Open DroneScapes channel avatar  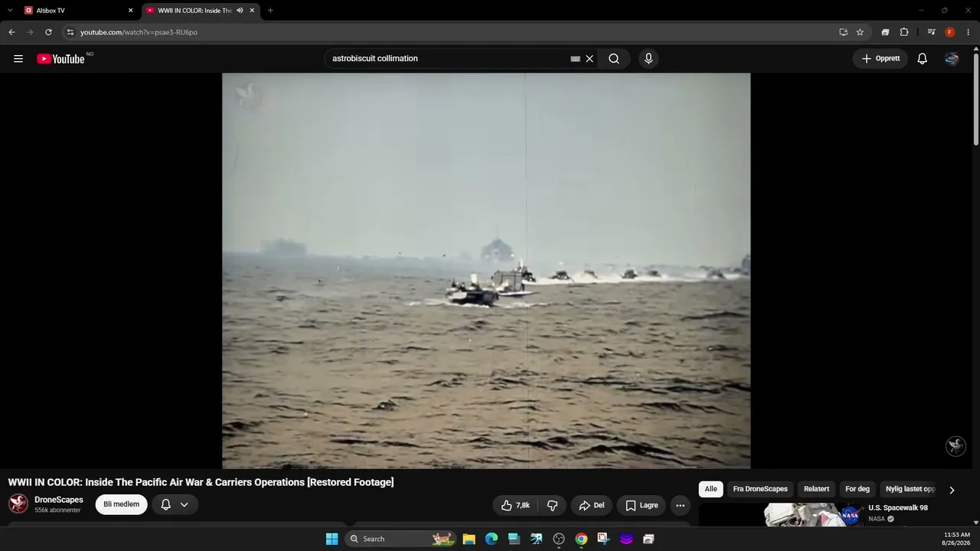[18, 504]
